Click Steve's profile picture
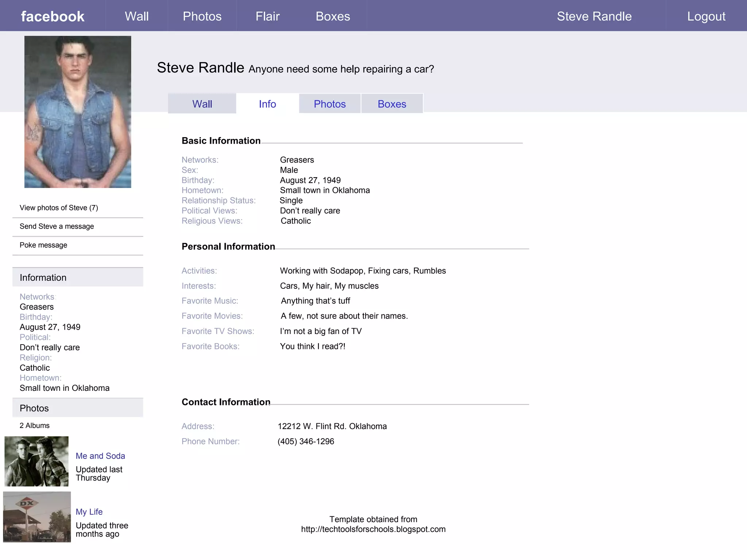747x560 pixels. 78,112
